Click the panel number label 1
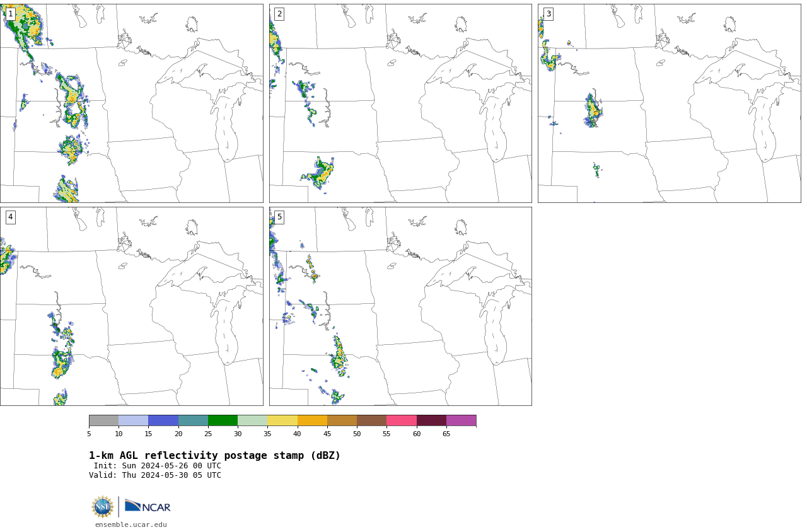The width and height of the screenshot is (807, 532). [x=10, y=14]
